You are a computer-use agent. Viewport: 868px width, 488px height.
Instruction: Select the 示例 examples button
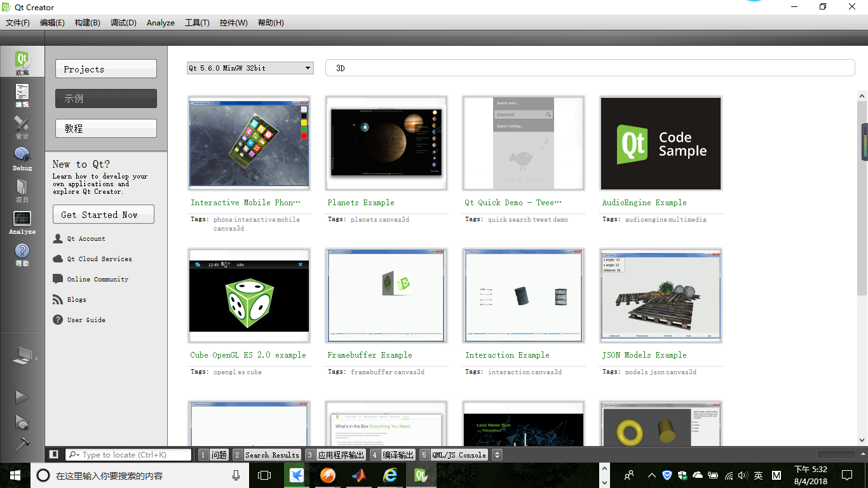106,98
